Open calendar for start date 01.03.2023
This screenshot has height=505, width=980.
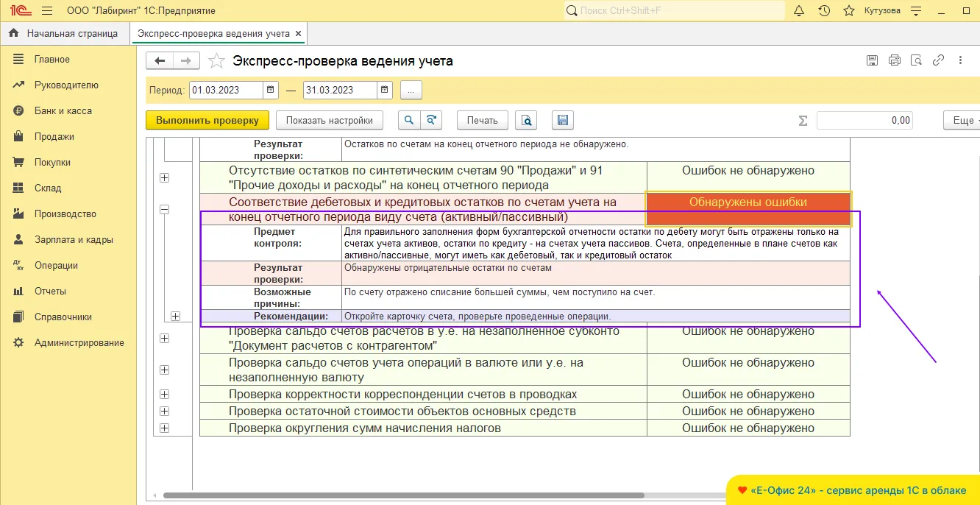pos(271,91)
